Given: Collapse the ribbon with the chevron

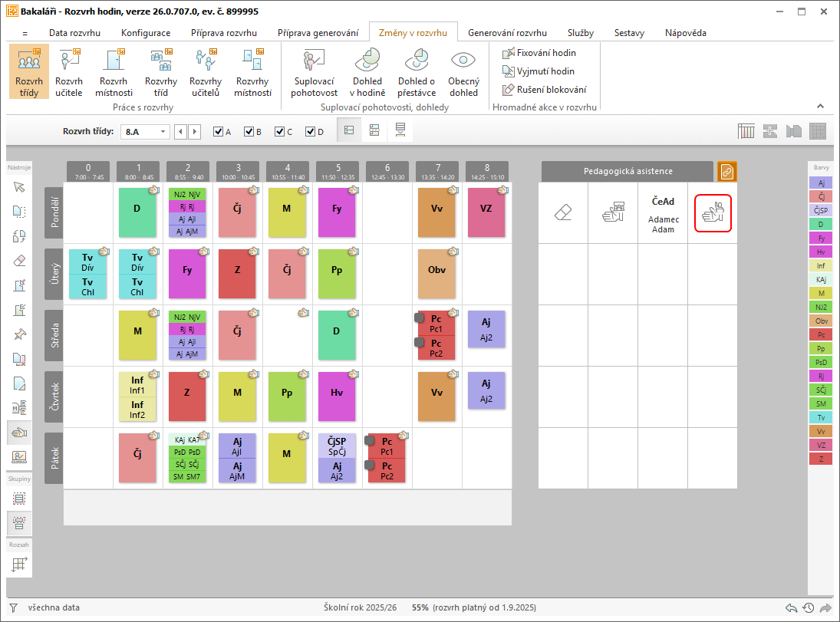Looking at the screenshot, I should pyautogui.click(x=820, y=106).
